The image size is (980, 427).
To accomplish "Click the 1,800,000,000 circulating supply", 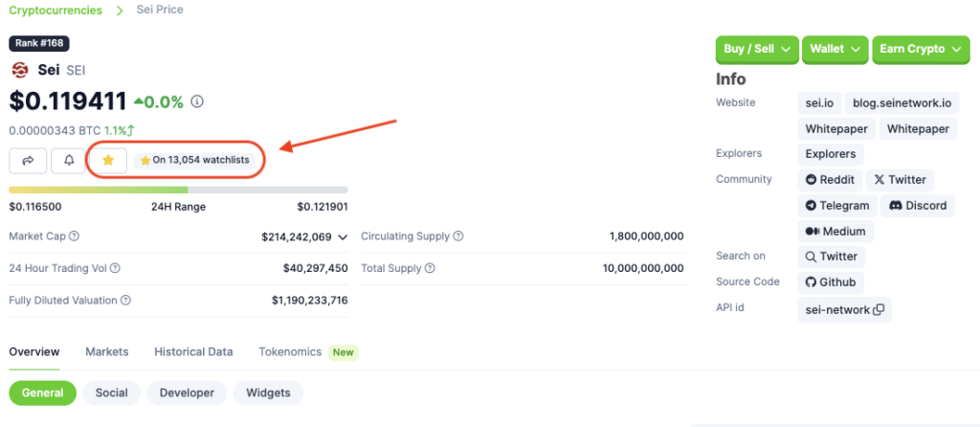I will (x=646, y=236).
